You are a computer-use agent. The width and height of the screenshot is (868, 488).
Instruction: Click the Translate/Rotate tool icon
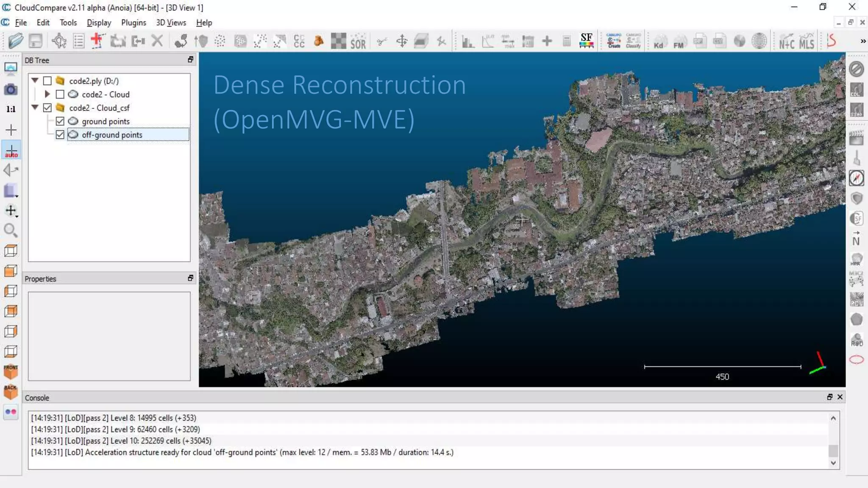(x=402, y=41)
